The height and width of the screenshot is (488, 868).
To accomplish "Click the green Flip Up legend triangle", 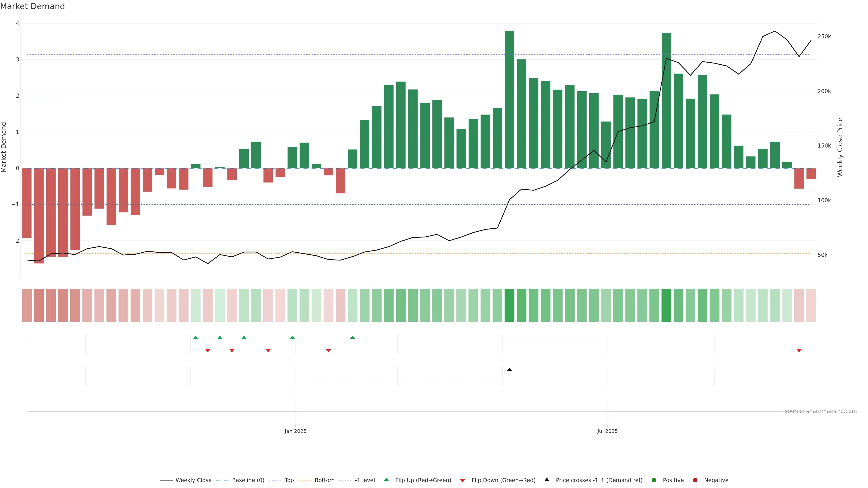I will click(x=387, y=480).
